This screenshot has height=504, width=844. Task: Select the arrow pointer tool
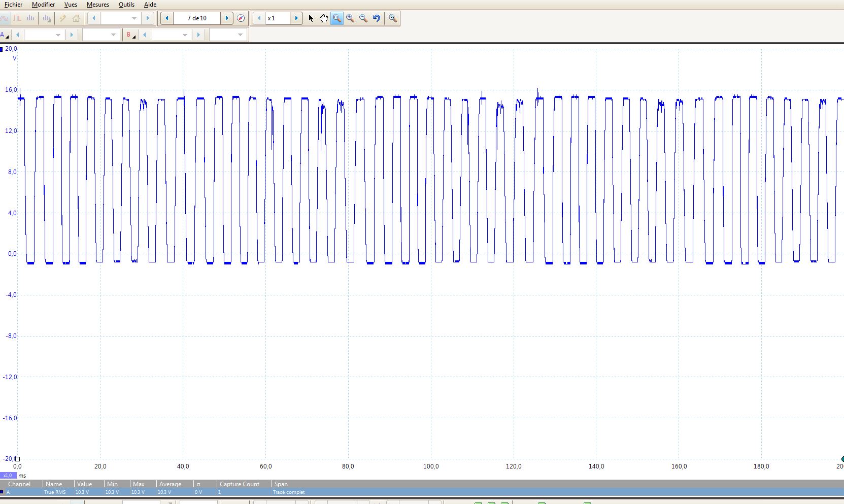311,18
